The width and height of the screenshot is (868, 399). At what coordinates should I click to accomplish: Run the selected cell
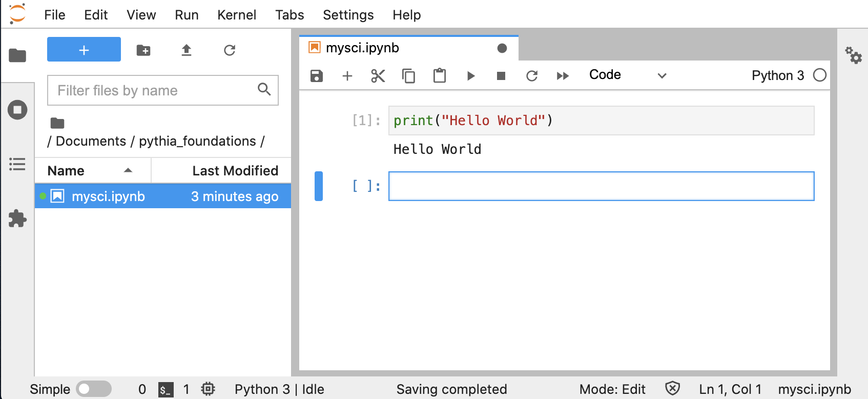click(x=471, y=76)
